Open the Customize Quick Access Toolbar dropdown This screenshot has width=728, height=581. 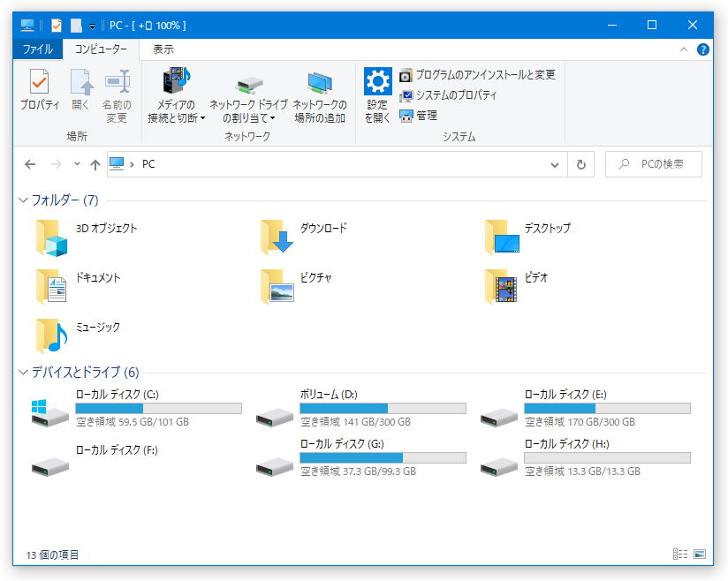click(93, 26)
